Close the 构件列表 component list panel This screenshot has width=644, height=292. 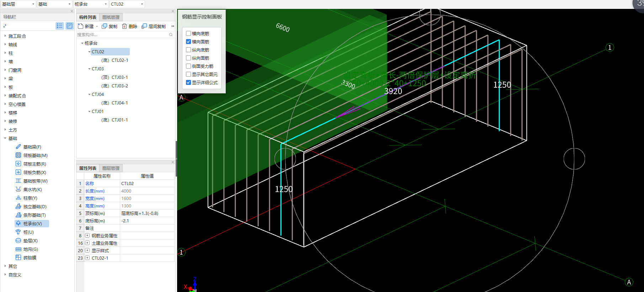(173, 11)
